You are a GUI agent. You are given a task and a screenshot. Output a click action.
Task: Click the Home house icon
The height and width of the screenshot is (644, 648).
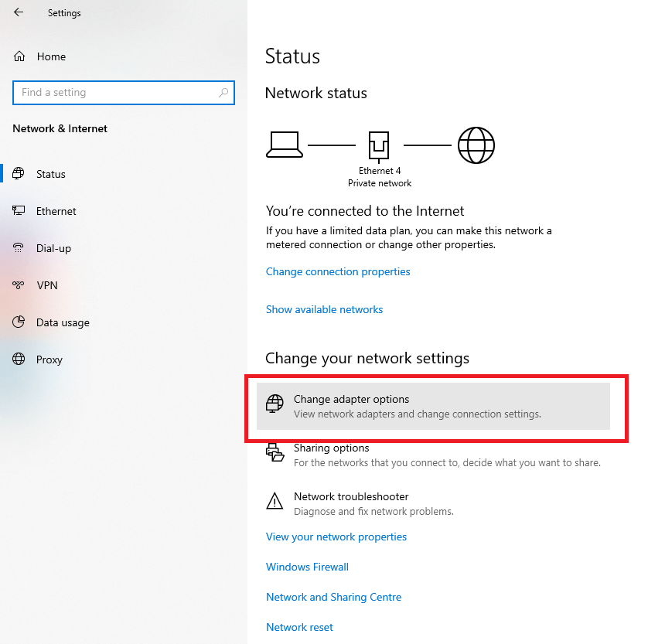tap(19, 56)
